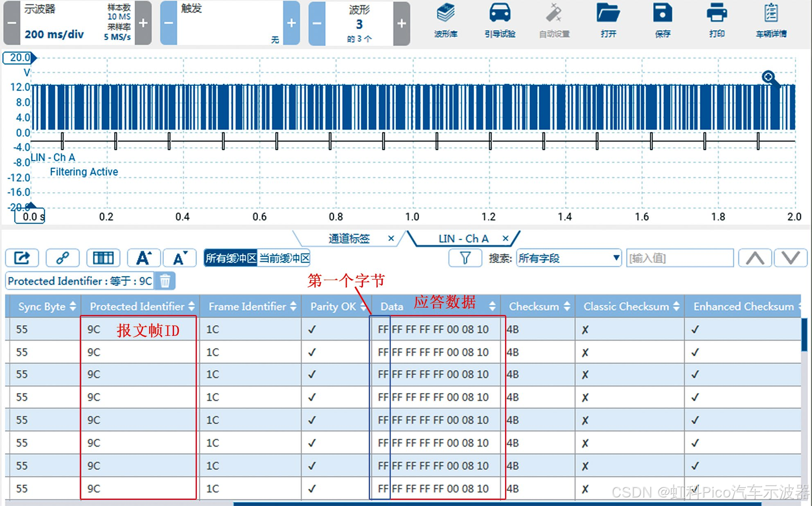Screen dimensions: 812x506
Task: Sort by Checksum column arrows
Action: pos(567,306)
